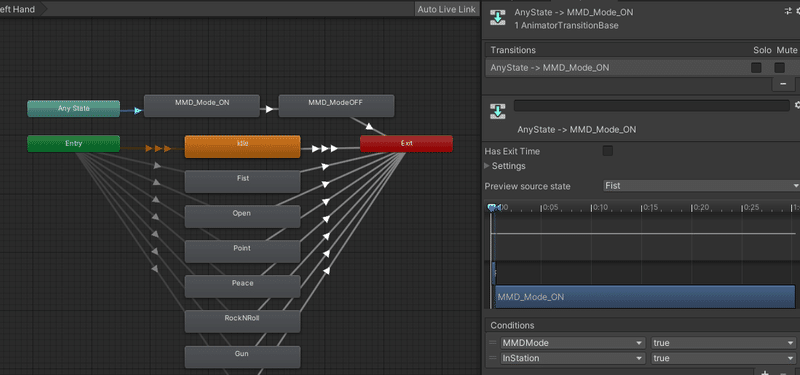Select the Point state node
The width and height of the screenshot is (800, 375).
tap(242, 252)
